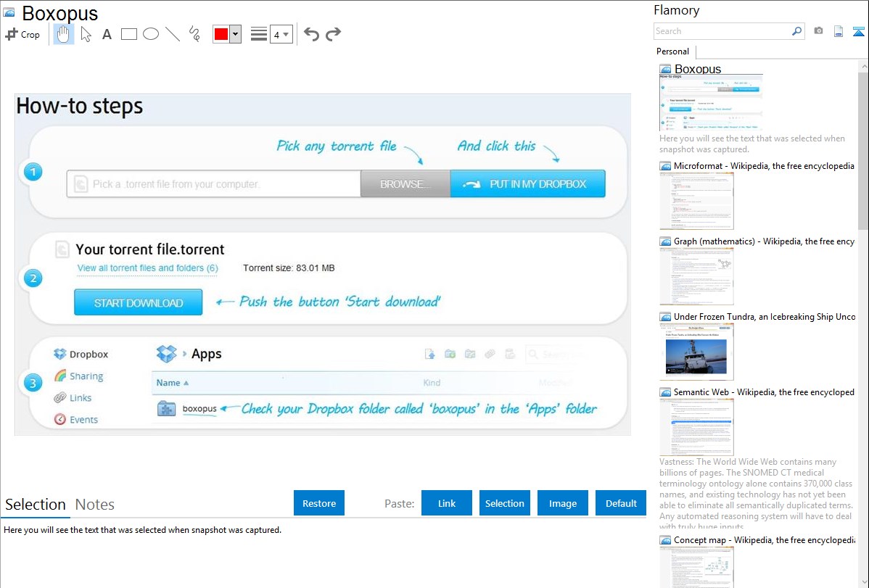Viewport: 869px width, 588px height.
Task: Open the color picker dropdown arrow
Action: point(236,34)
